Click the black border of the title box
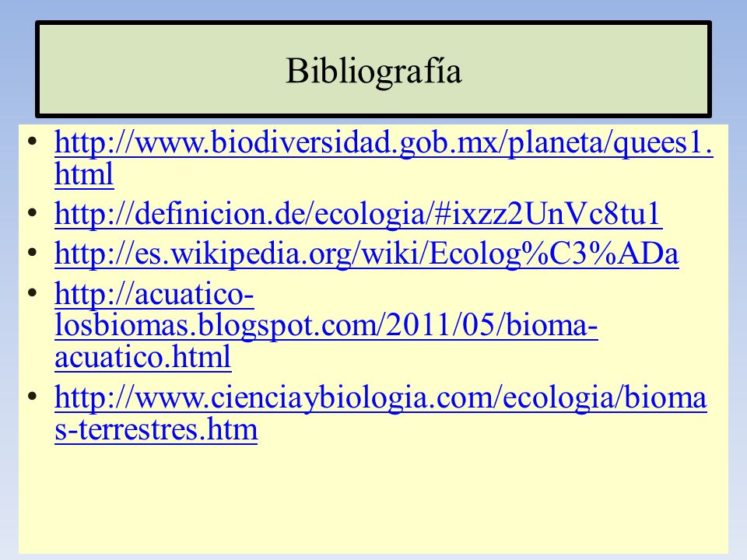 pyautogui.click(x=373, y=23)
